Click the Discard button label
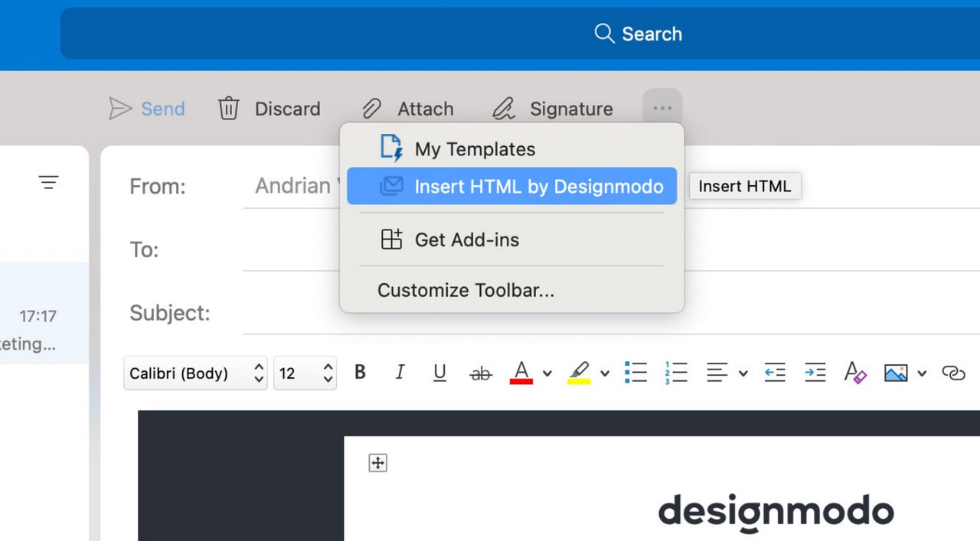Screen dimensions: 980x541 coord(288,109)
